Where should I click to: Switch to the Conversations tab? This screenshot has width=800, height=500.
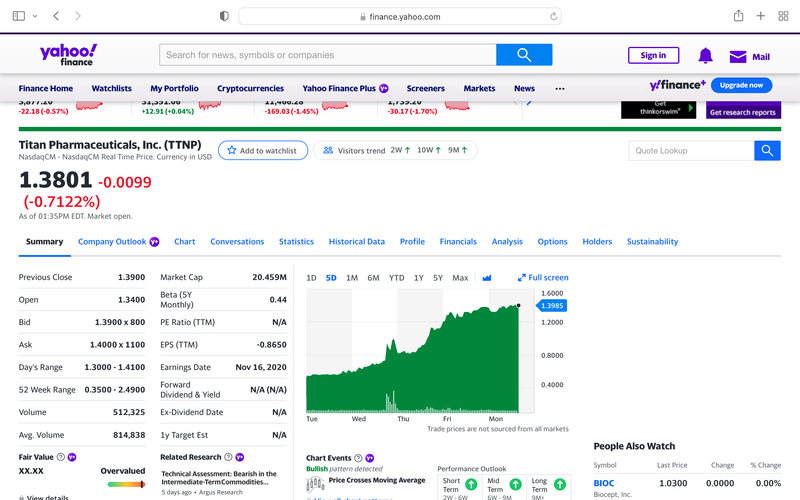click(x=237, y=242)
